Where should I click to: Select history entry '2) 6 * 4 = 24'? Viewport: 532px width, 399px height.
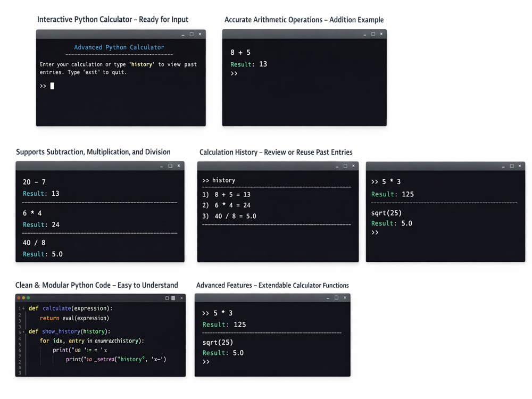(226, 205)
